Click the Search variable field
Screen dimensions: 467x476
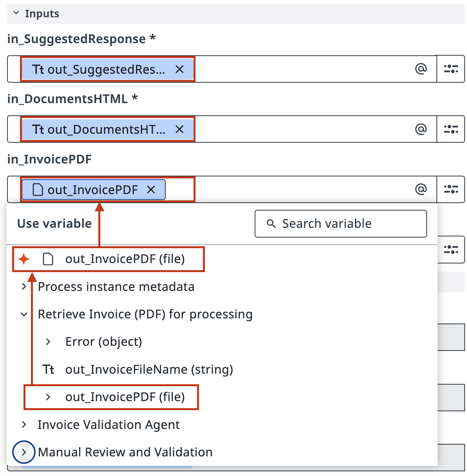coord(341,223)
